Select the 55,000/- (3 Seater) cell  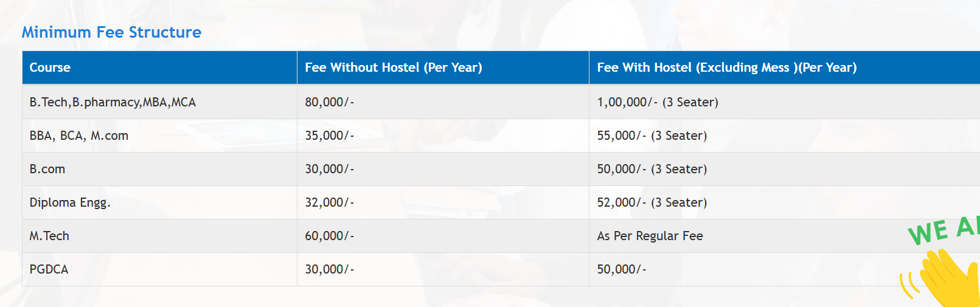pos(652,136)
